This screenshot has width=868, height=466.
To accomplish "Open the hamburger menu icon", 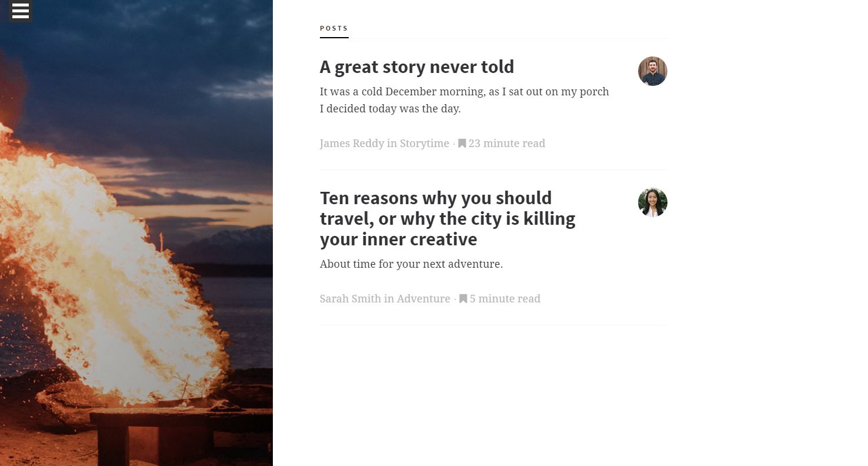I will [x=20, y=11].
